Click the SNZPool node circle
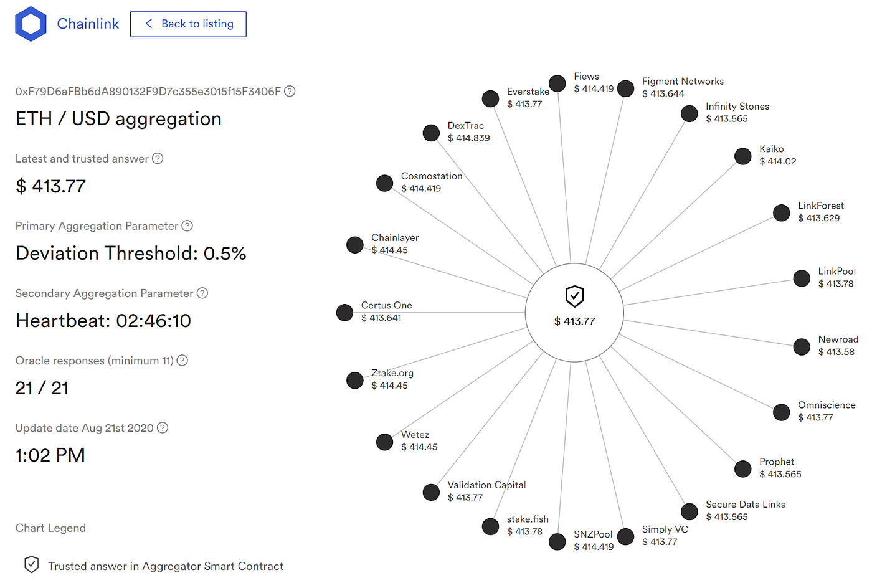 (557, 541)
